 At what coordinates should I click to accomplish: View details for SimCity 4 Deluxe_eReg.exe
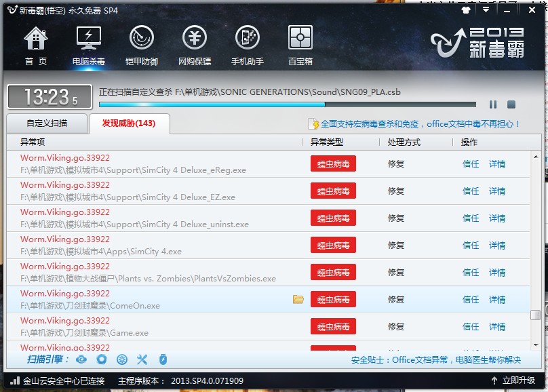[x=497, y=164]
